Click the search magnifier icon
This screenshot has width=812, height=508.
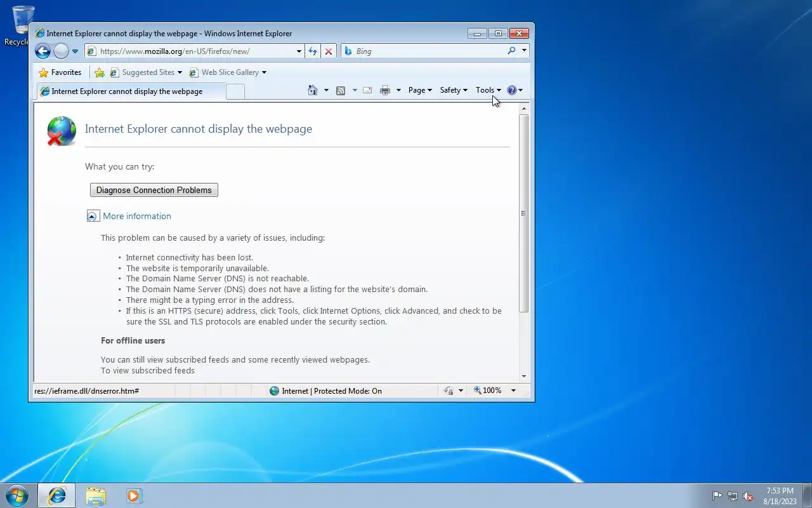(511, 51)
